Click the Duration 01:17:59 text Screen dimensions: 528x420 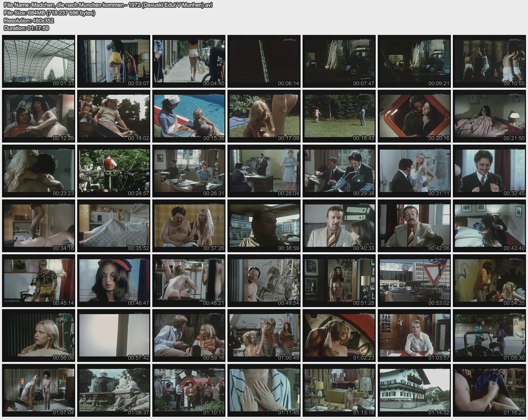tap(26, 28)
